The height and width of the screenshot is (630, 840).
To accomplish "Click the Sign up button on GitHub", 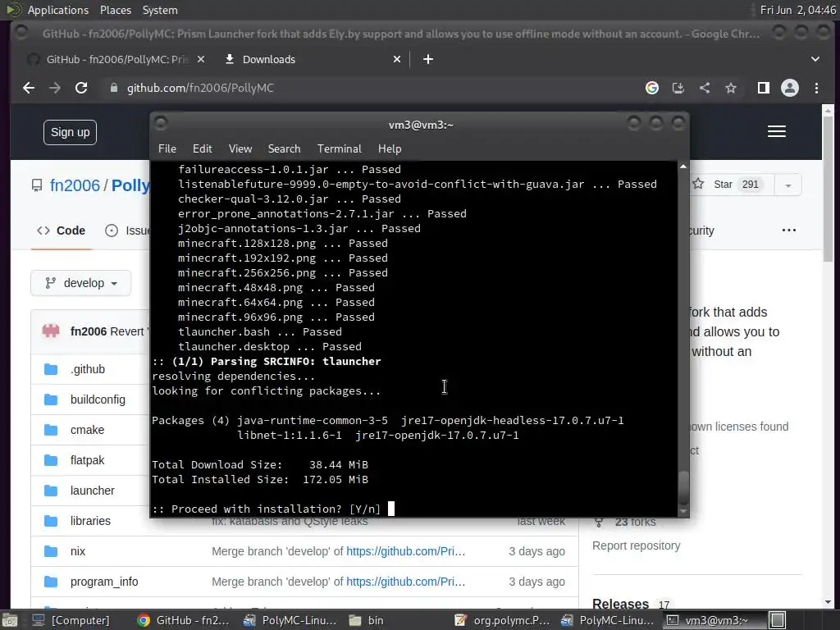I will pos(71,132).
